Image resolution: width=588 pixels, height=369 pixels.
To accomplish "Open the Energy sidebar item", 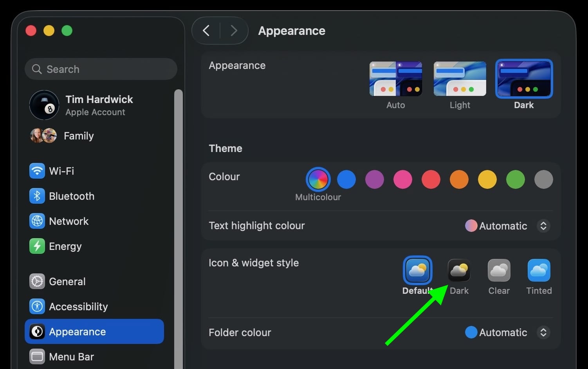I will point(94,246).
